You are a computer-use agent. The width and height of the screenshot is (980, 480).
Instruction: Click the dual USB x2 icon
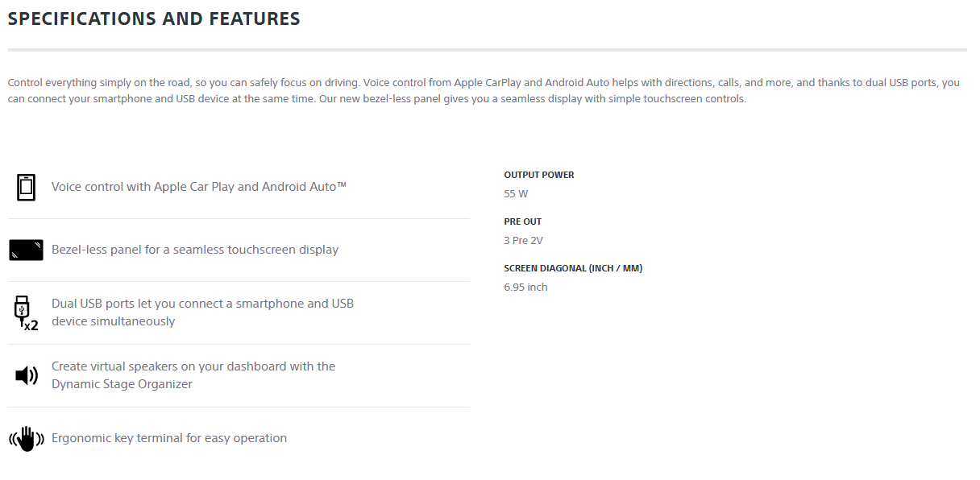pyautogui.click(x=26, y=312)
